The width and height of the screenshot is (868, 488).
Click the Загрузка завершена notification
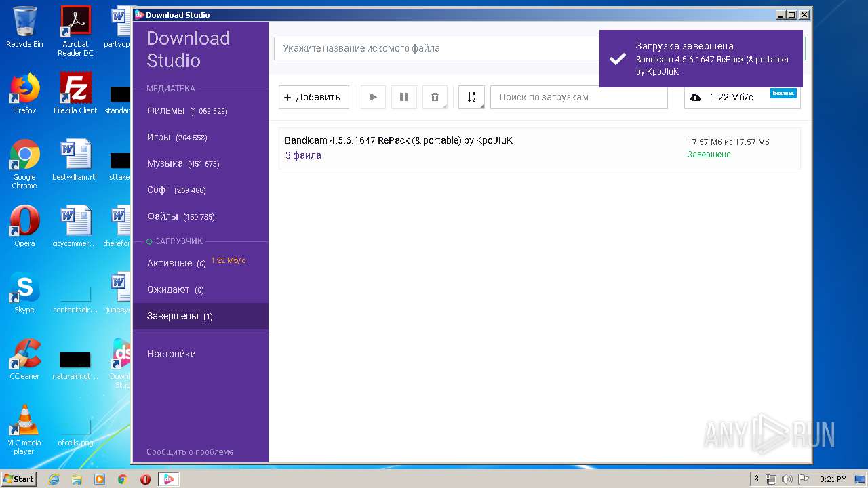click(701, 58)
